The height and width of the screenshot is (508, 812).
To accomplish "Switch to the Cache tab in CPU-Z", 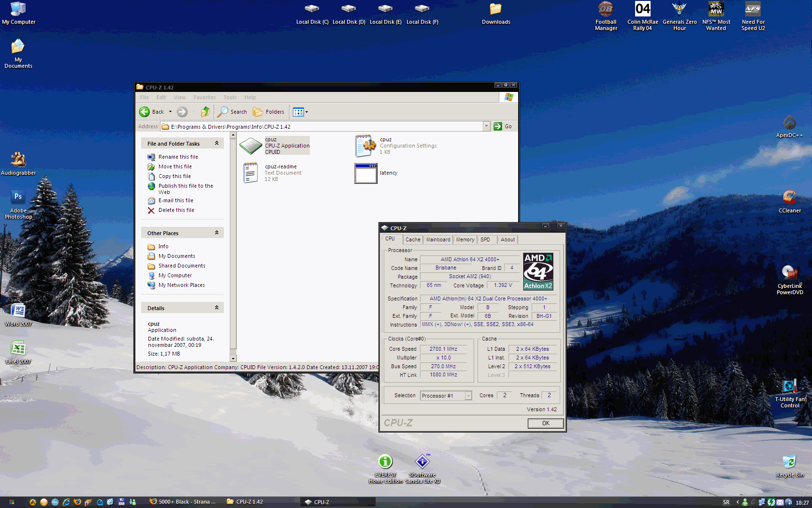I will (413, 239).
